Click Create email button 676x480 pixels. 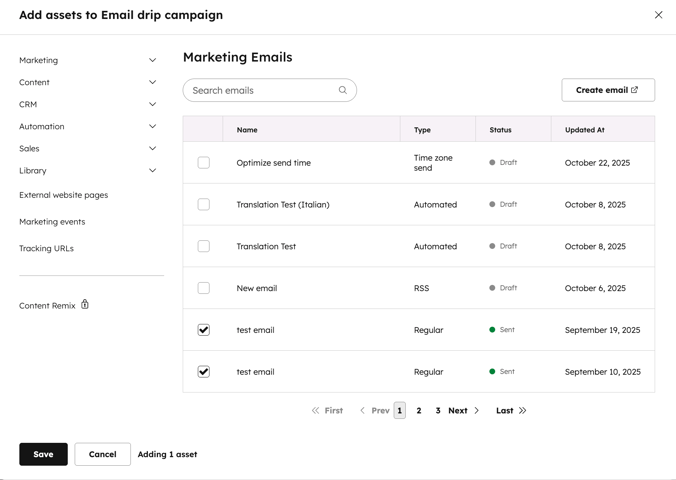[x=608, y=90]
